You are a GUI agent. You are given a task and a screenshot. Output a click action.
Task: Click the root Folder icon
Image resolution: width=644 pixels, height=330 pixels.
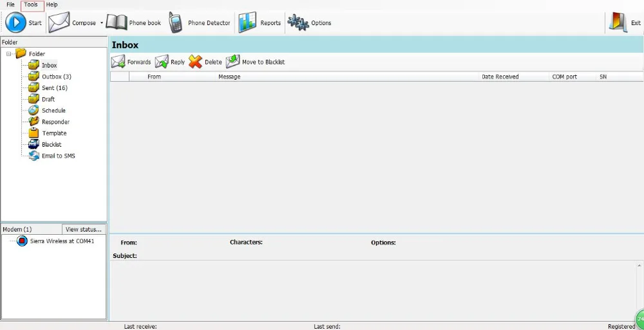click(x=21, y=53)
